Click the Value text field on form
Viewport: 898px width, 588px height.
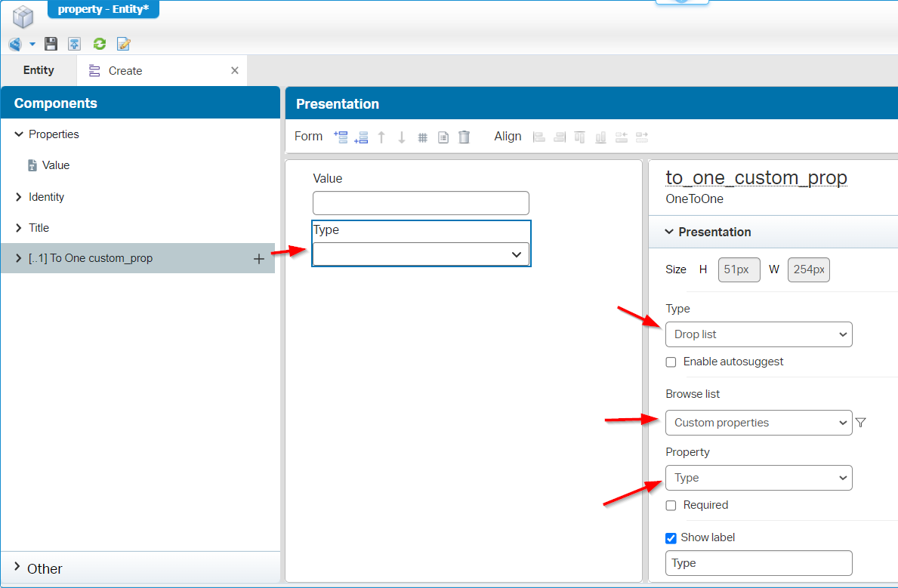421,203
